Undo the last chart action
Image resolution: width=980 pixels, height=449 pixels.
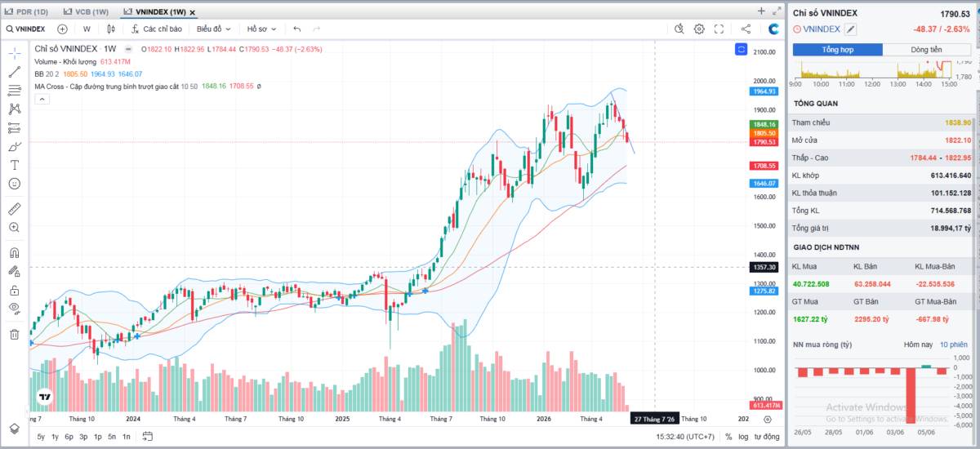(x=297, y=29)
